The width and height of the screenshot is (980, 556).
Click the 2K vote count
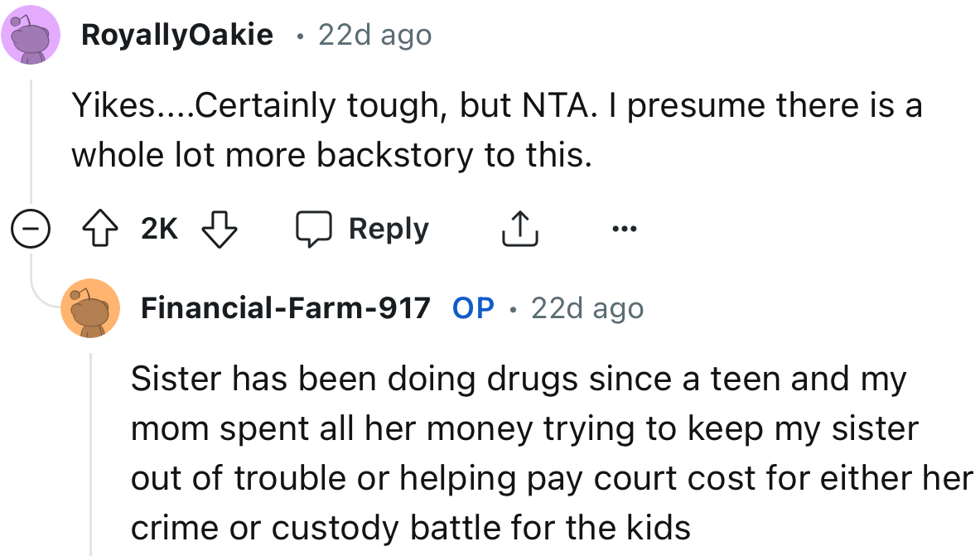159,230
